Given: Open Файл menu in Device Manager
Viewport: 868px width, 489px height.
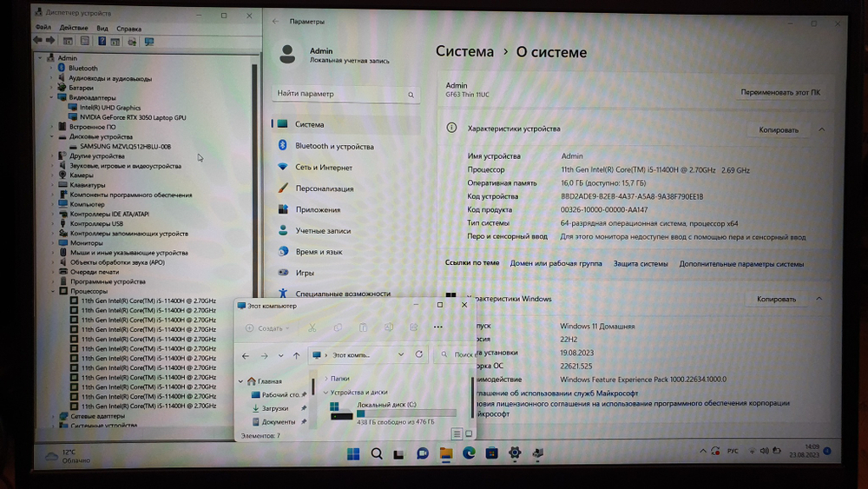Looking at the screenshot, I should (43, 27).
